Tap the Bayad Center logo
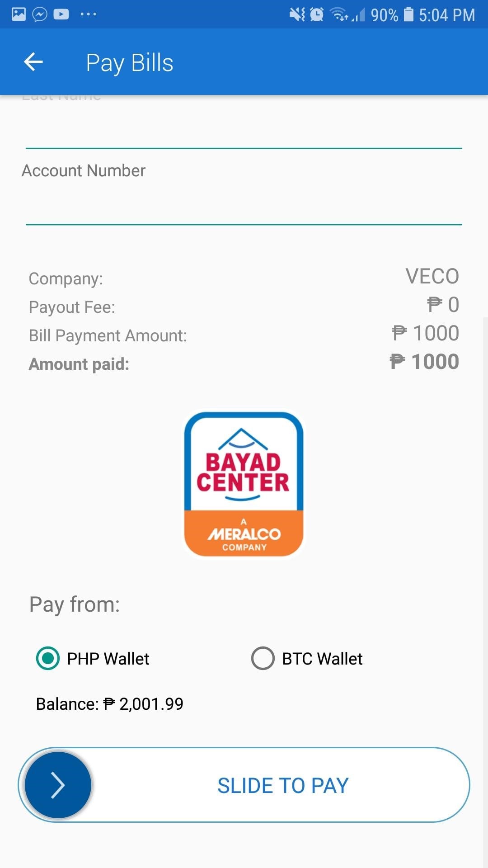488x868 pixels. click(244, 484)
